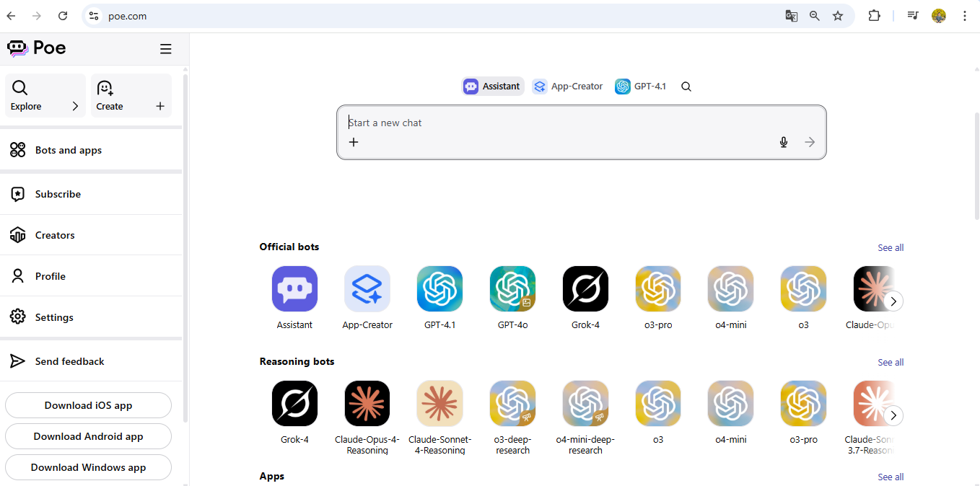
Task: Open Assistant bot in Official bots
Action: click(x=294, y=297)
